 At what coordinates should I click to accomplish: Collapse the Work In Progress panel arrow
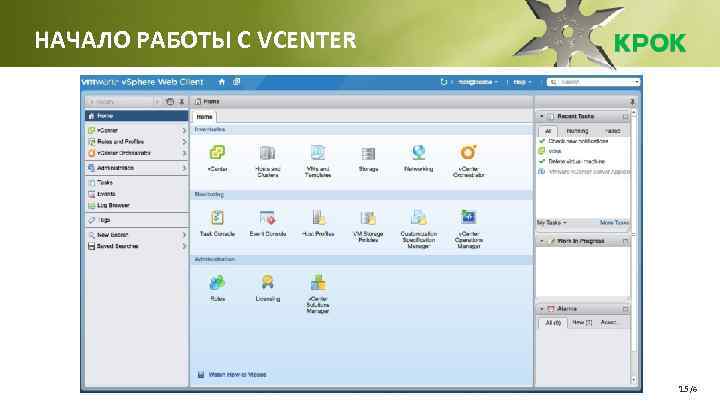(x=542, y=241)
